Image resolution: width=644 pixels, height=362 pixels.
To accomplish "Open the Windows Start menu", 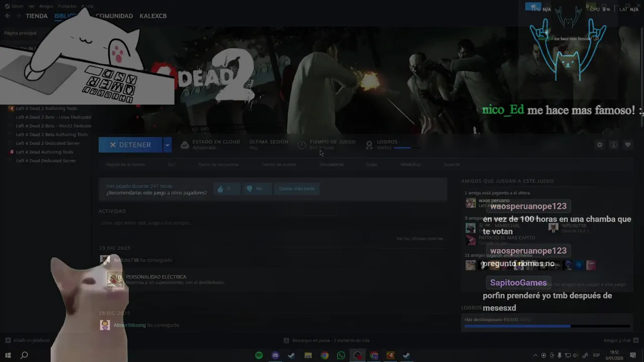I will coord(8,355).
